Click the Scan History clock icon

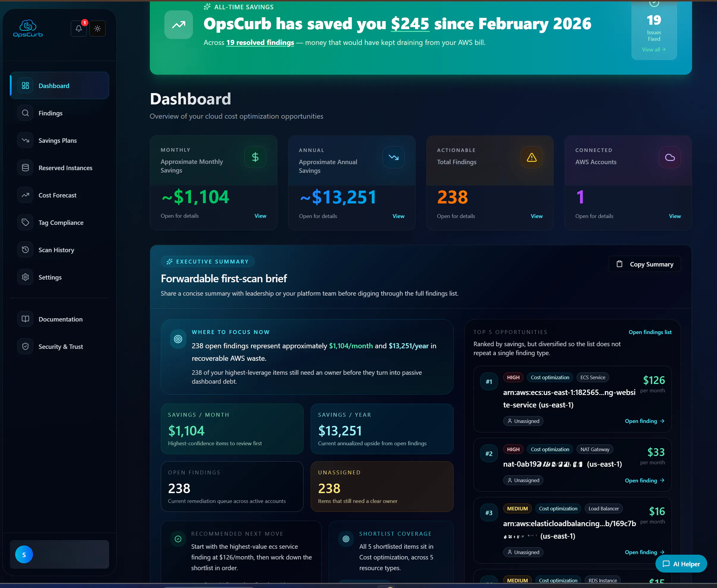coord(25,250)
